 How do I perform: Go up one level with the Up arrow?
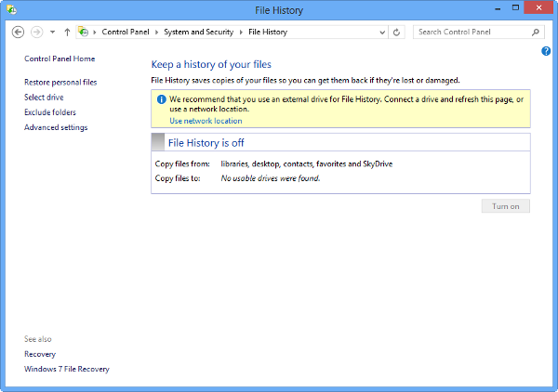pos(67,32)
